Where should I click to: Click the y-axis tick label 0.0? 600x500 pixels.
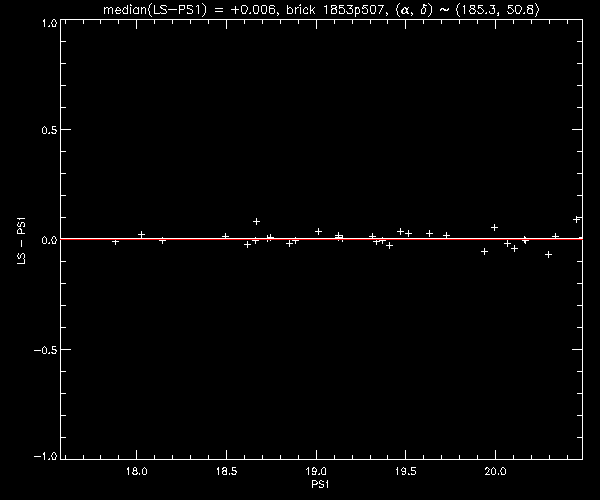pyautogui.click(x=49, y=240)
